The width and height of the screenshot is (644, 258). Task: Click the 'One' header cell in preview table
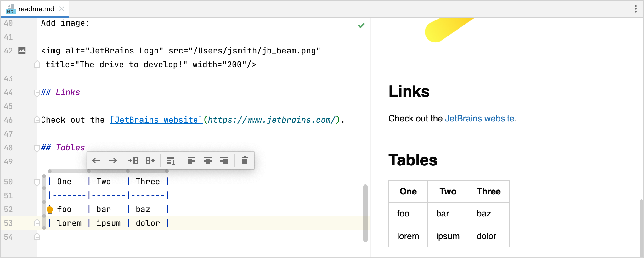pos(408,191)
